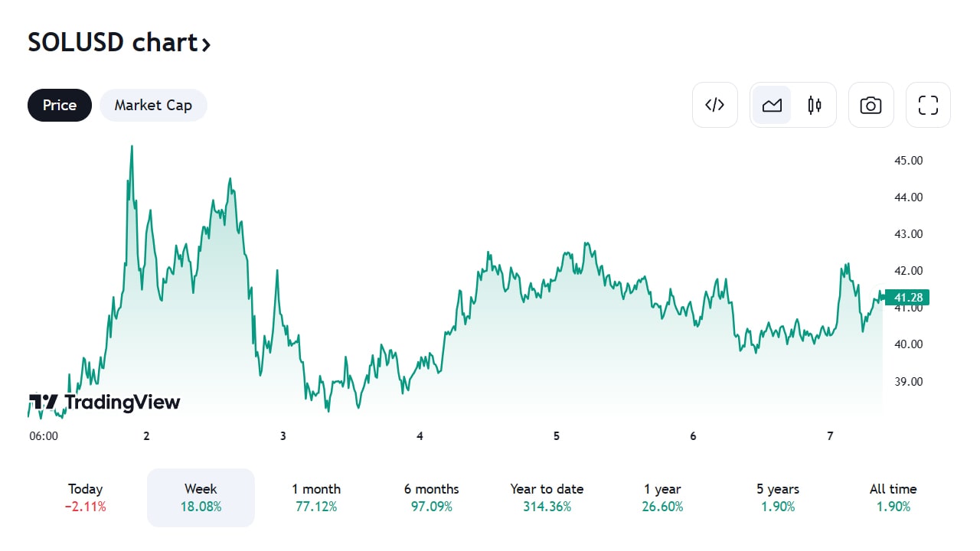The height and width of the screenshot is (551, 980).
Task: Show the 5 years range
Action: tap(778, 497)
